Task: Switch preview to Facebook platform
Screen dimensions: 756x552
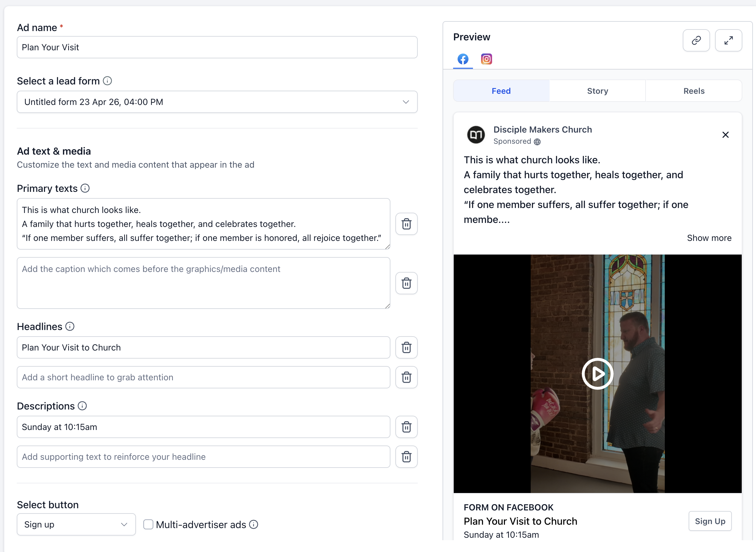Action: 463,59
